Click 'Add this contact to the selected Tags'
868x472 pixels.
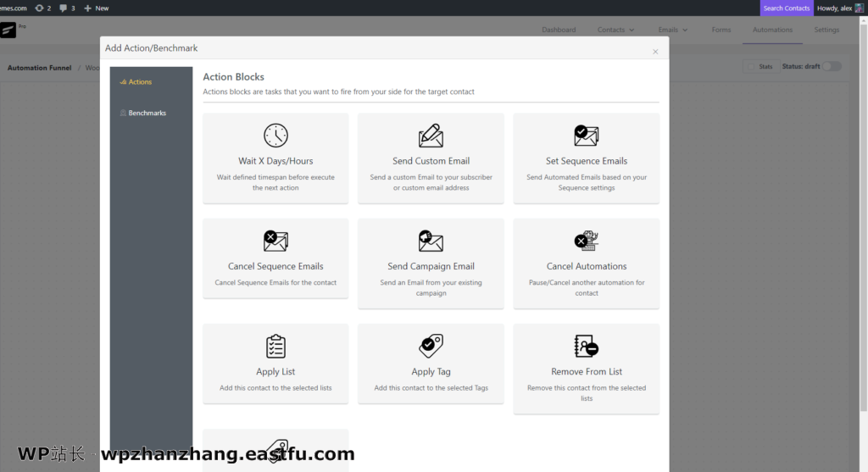(x=431, y=388)
